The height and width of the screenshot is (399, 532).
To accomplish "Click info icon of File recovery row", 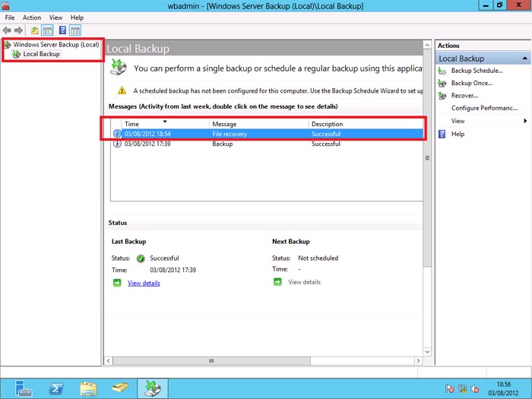I will click(117, 134).
